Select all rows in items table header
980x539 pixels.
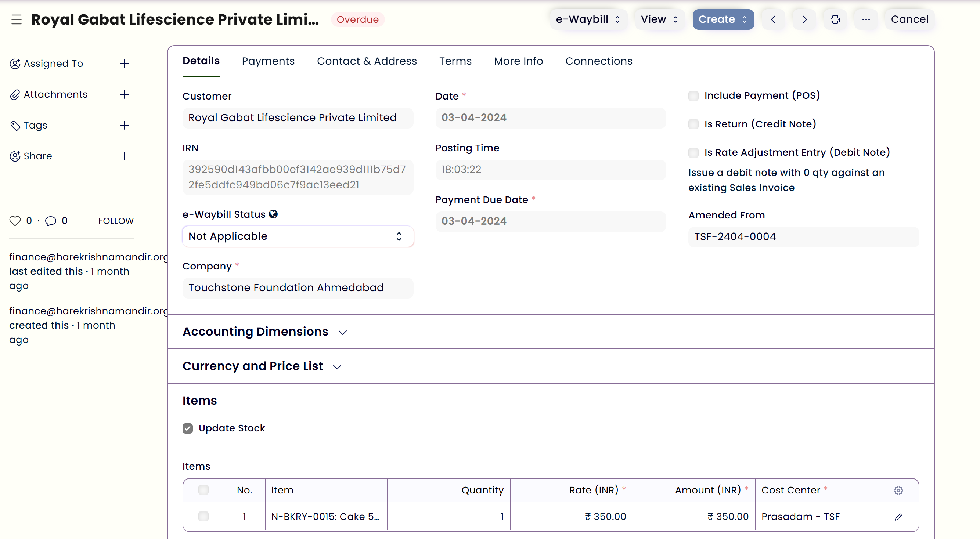pos(203,490)
